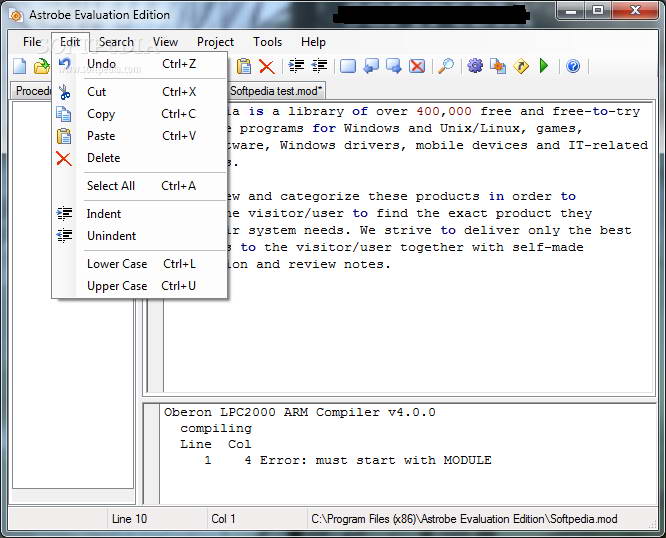Click the file path in the status bar

click(464, 519)
